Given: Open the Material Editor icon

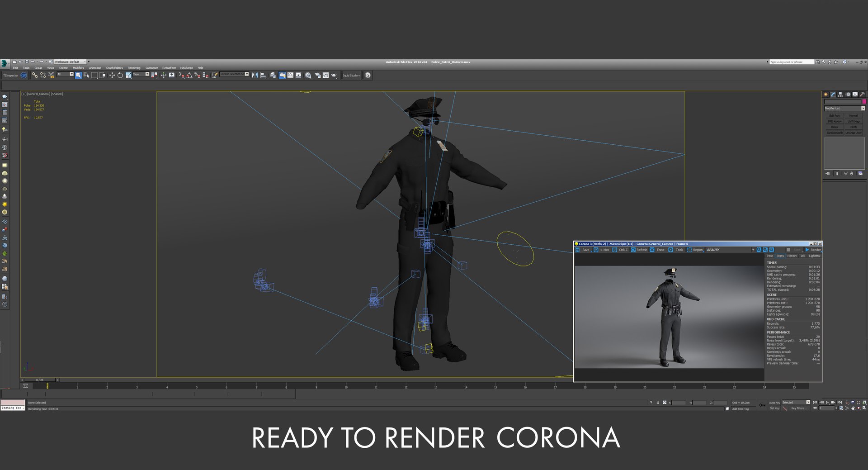Looking at the screenshot, I should [308, 75].
